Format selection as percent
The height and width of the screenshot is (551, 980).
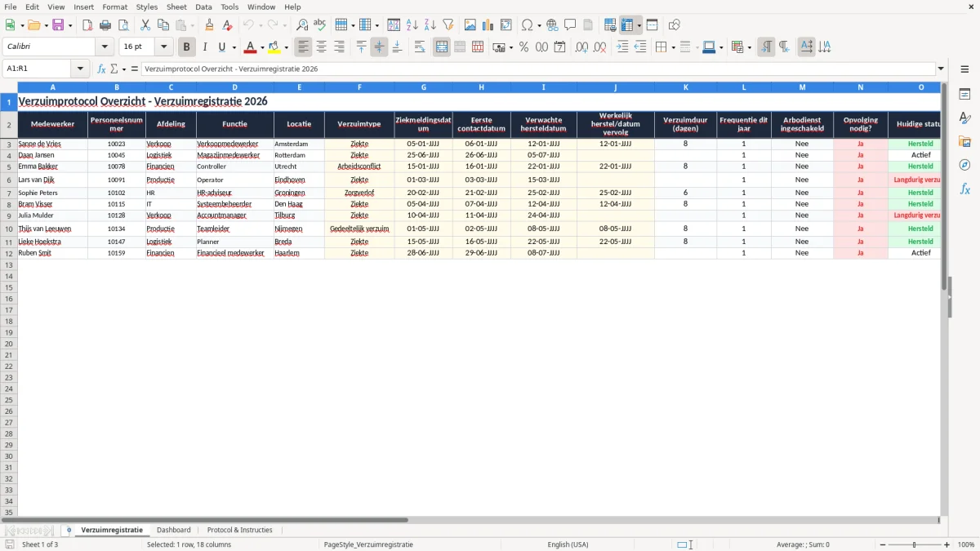pyautogui.click(x=523, y=47)
